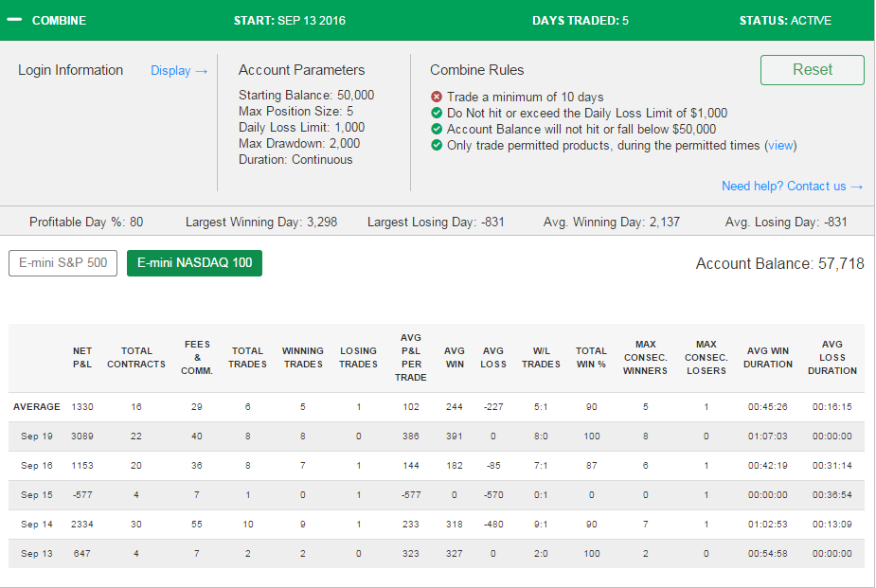Click Largest Losing Day: -831 statistic
Screen dimensions: 876x588
[436, 223]
